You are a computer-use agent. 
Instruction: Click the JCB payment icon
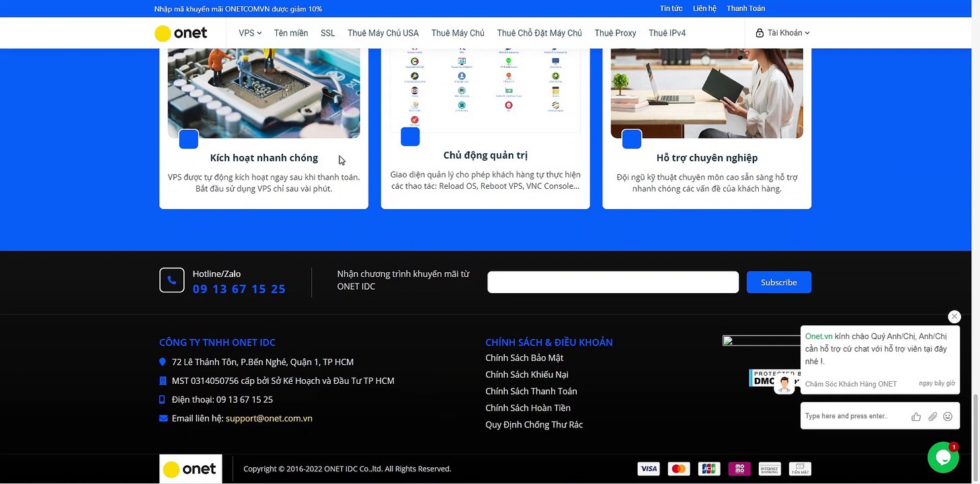point(709,469)
